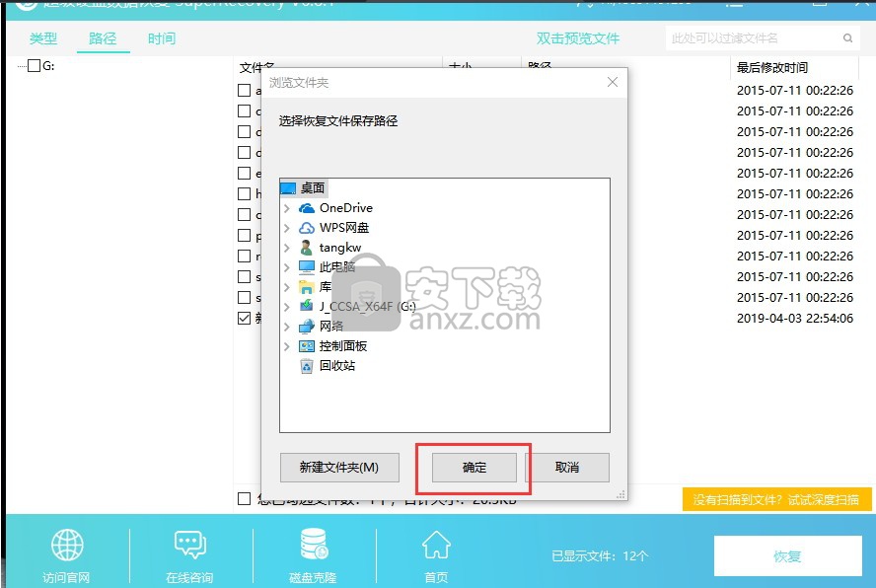Click the globe icon for 访问官网

tap(67, 546)
